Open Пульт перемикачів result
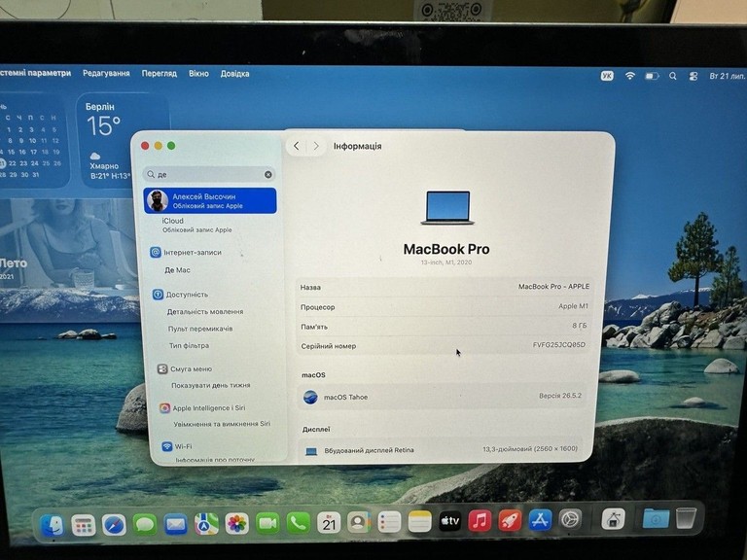747x560 pixels. coord(200,329)
